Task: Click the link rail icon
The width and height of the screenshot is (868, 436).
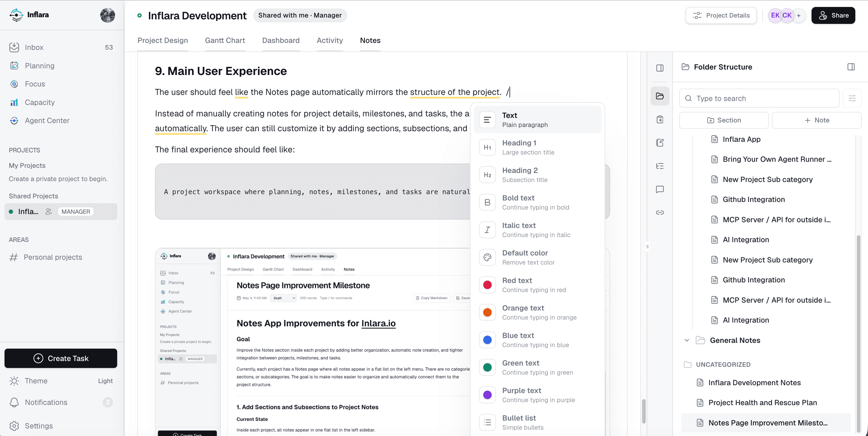Action: pos(660,212)
